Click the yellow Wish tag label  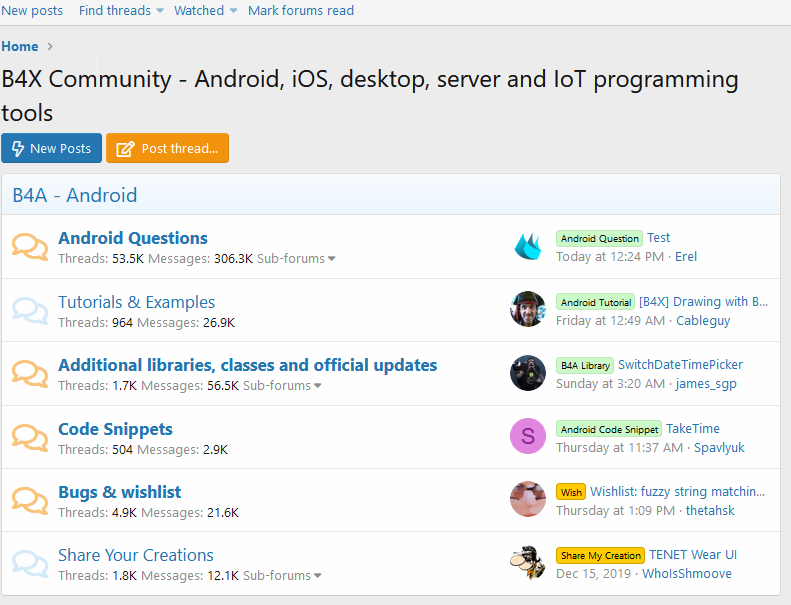tap(571, 492)
